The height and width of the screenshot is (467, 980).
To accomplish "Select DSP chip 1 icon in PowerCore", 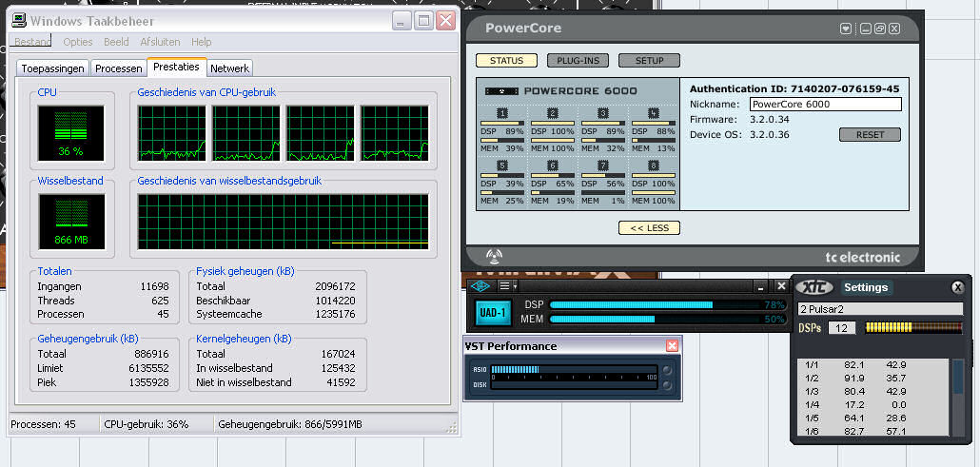I will click(x=501, y=113).
